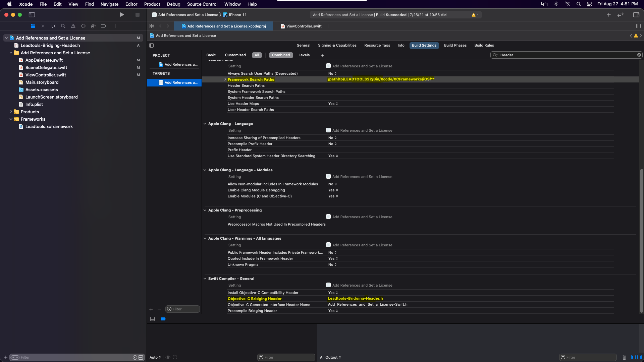Toggle Precompile Prefix Header setting
Screen dimensions: 644x362
pos(332,144)
